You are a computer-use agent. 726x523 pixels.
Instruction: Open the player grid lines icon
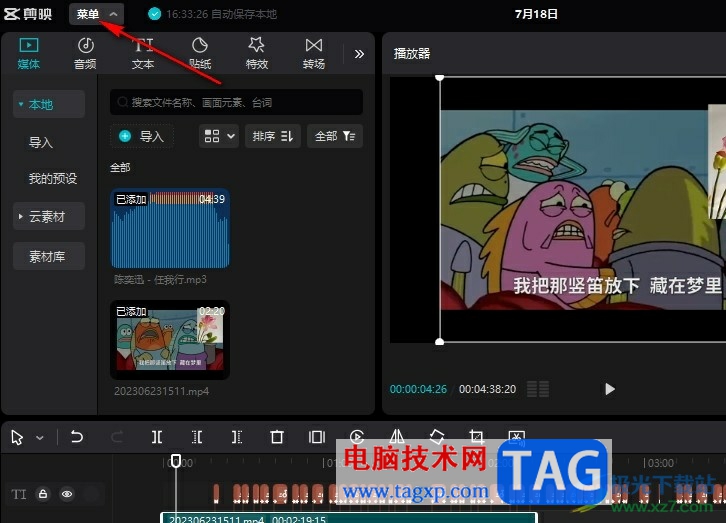(x=538, y=389)
